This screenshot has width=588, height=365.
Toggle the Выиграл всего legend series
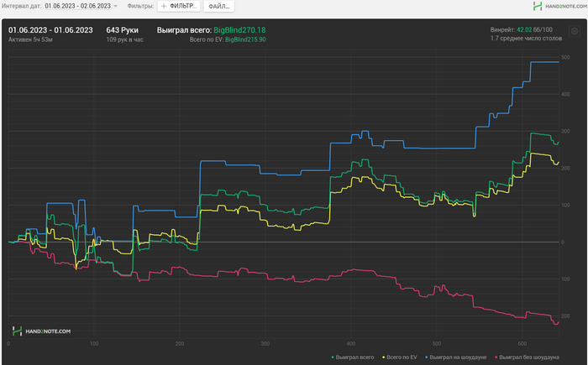353,357
